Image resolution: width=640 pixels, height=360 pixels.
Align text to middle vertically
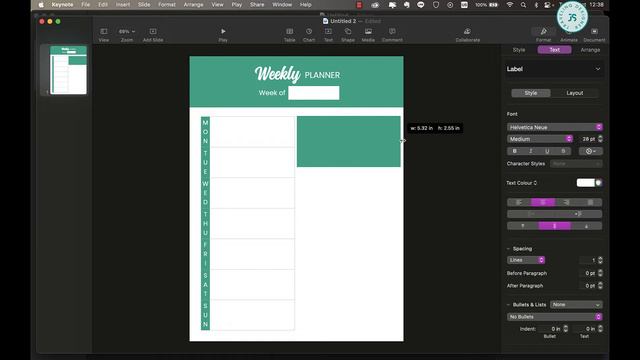pyautogui.click(x=554, y=226)
